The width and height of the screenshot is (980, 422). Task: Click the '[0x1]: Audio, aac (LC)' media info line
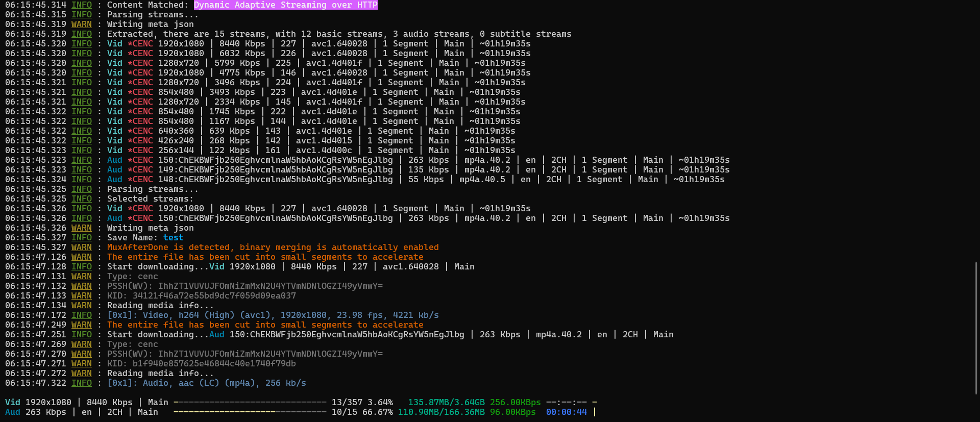pos(207,383)
